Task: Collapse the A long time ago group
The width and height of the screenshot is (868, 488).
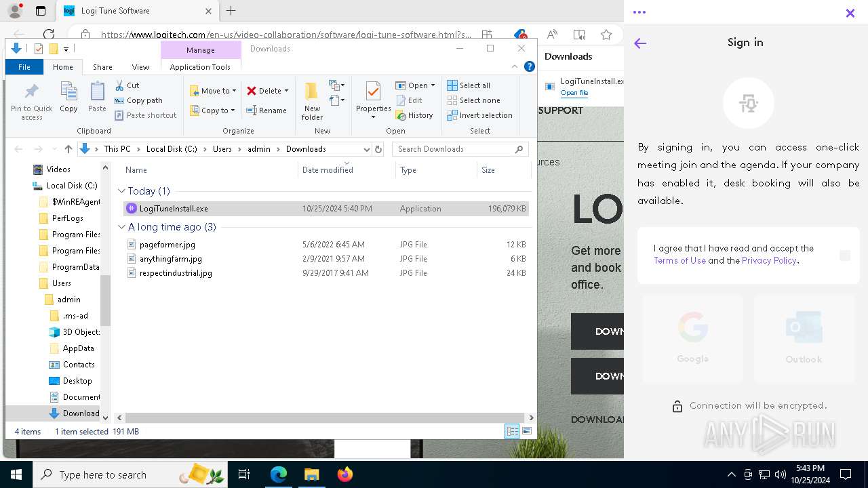Action: 121,227
